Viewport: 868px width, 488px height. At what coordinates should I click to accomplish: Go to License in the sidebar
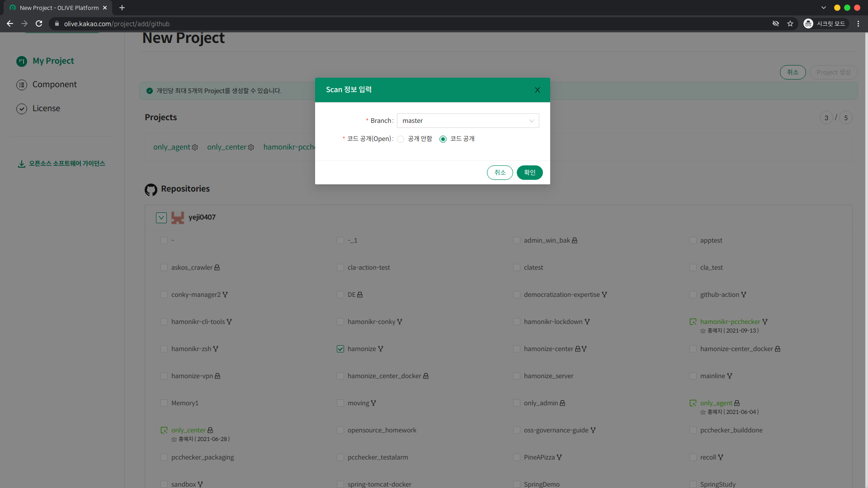point(46,108)
